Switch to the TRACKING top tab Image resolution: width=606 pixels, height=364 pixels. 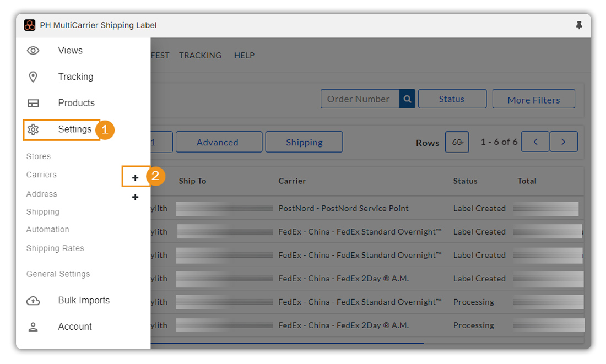point(200,56)
